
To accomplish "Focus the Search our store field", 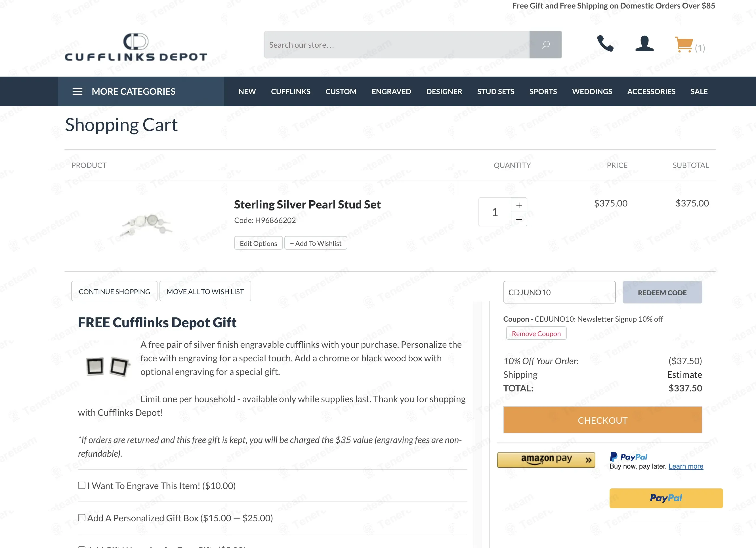I will click(x=397, y=45).
